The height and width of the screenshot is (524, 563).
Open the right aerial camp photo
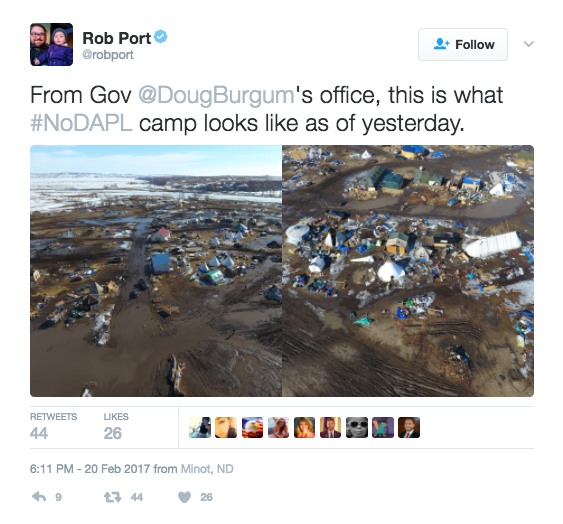click(408, 271)
